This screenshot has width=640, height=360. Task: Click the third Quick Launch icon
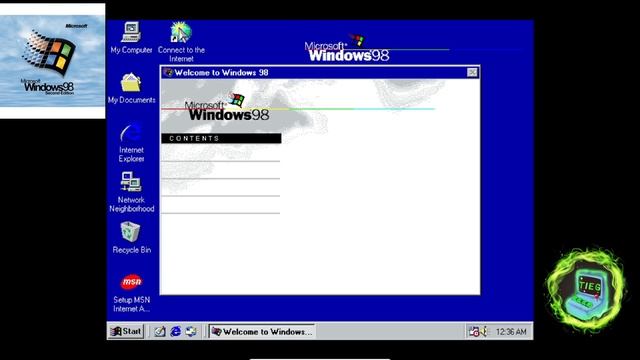pos(191,331)
